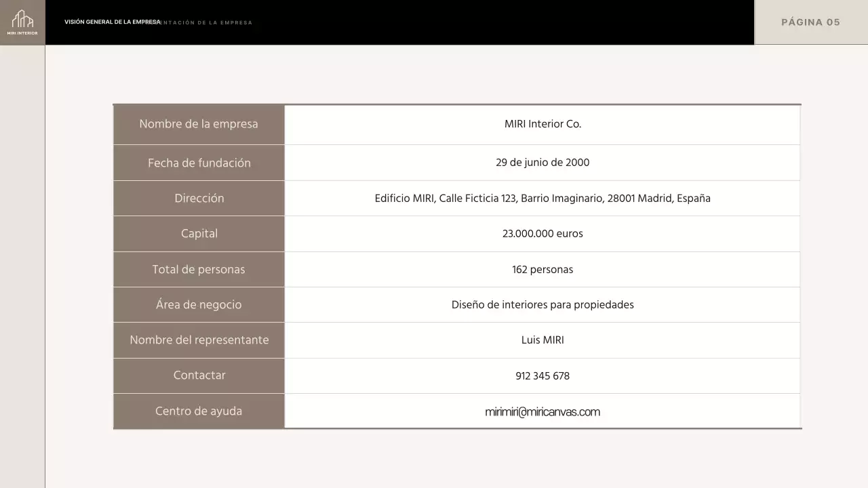Select the MIRI INTERIOR logo text

click(22, 32)
